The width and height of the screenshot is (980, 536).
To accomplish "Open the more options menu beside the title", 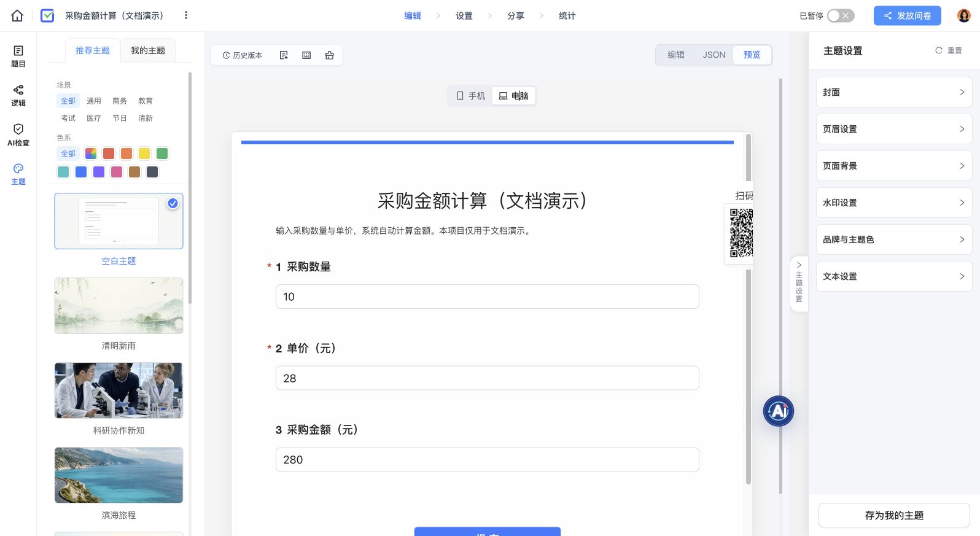I will (x=186, y=15).
